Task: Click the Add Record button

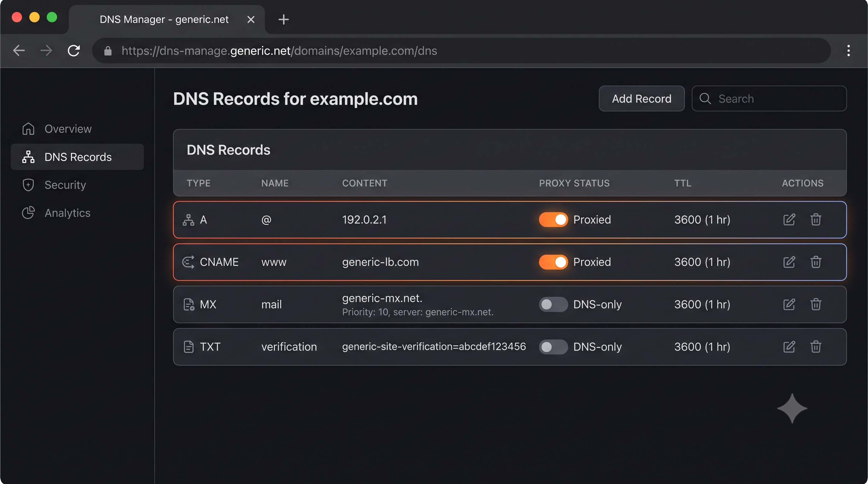Action: click(x=642, y=99)
